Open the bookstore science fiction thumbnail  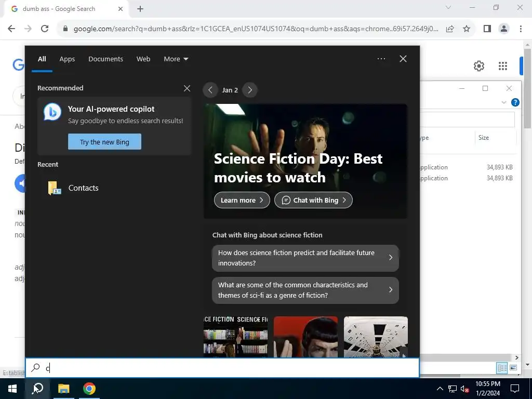coord(235,337)
